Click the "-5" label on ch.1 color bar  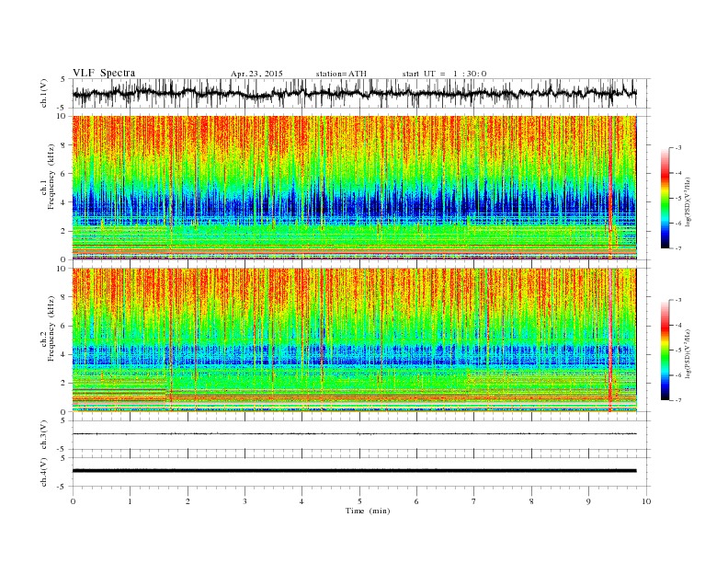pos(677,199)
